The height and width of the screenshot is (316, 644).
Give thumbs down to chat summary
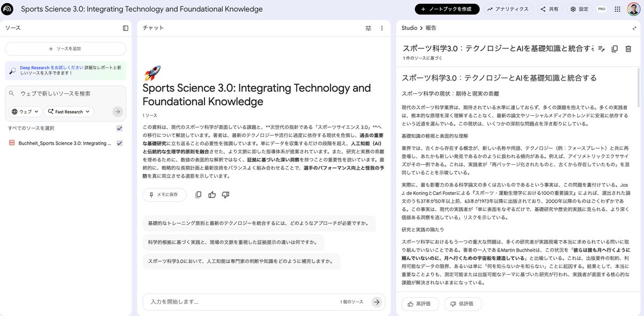click(x=225, y=195)
